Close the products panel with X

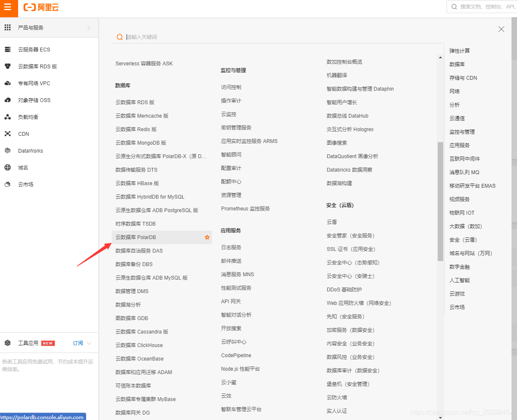click(501, 29)
